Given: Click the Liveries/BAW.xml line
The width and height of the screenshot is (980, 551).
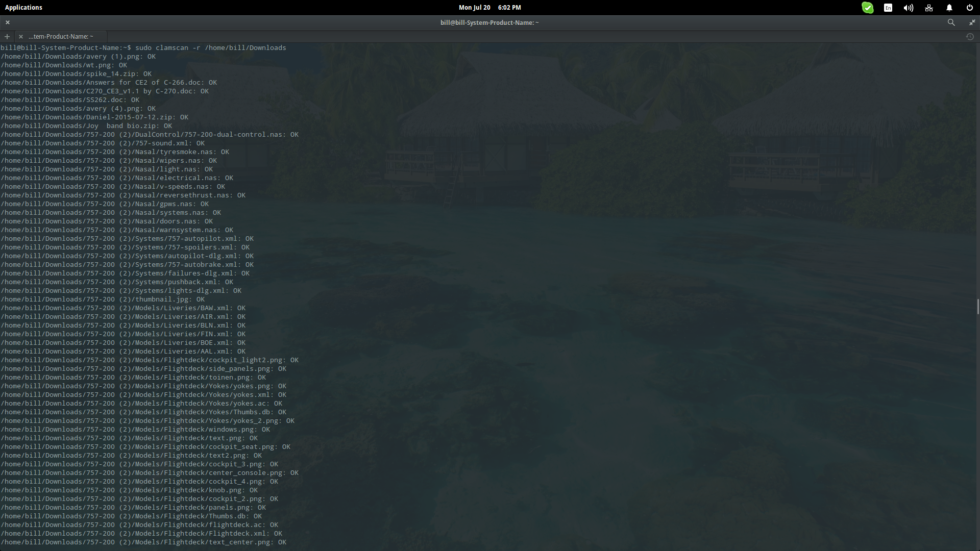Looking at the screenshot, I should tap(123, 308).
